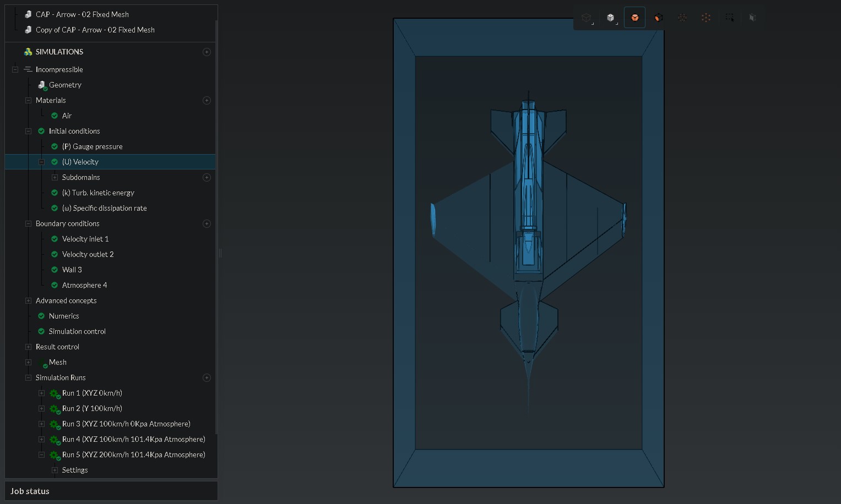
Task: Click the green check beside Wall 3
Action: (x=55, y=270)
